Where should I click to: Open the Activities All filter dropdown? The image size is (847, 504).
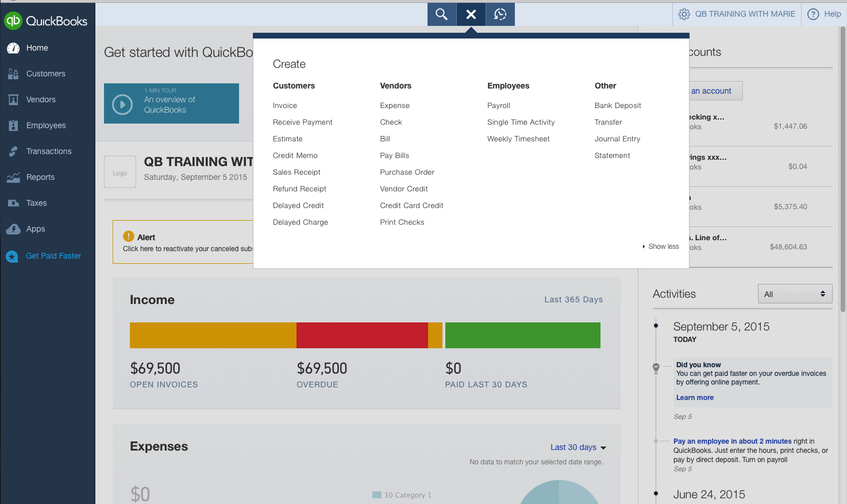(795, 294)
